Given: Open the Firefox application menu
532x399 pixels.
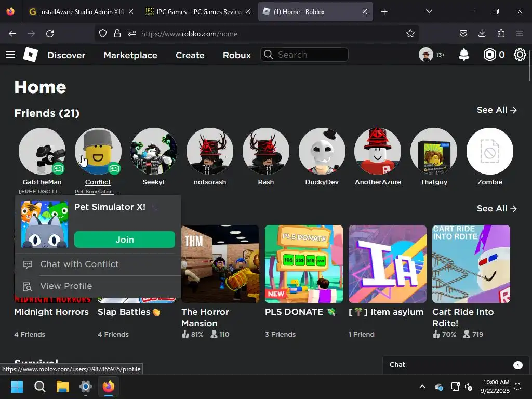Looking at the screenshot, I should pos(520,34).
